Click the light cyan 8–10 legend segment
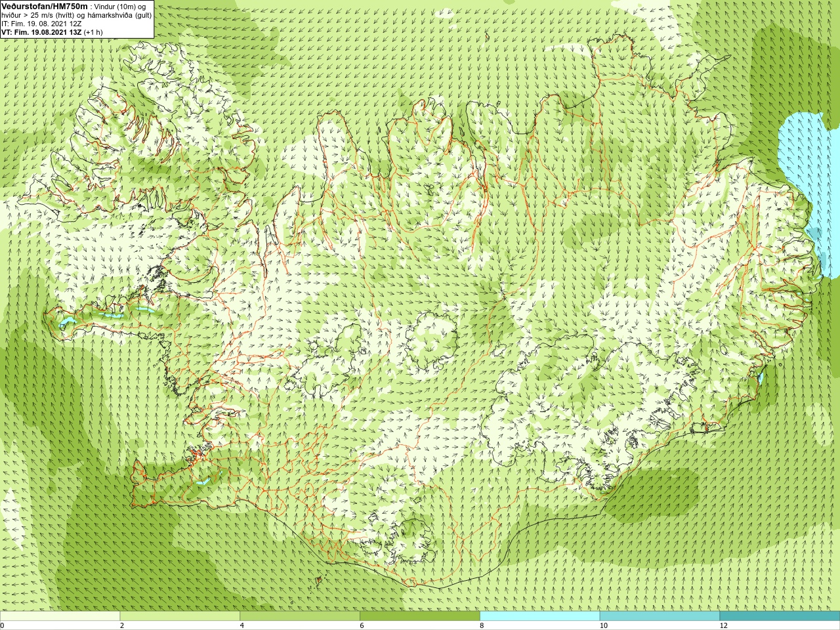Screen dimensions: 840x630 [540, 616]
